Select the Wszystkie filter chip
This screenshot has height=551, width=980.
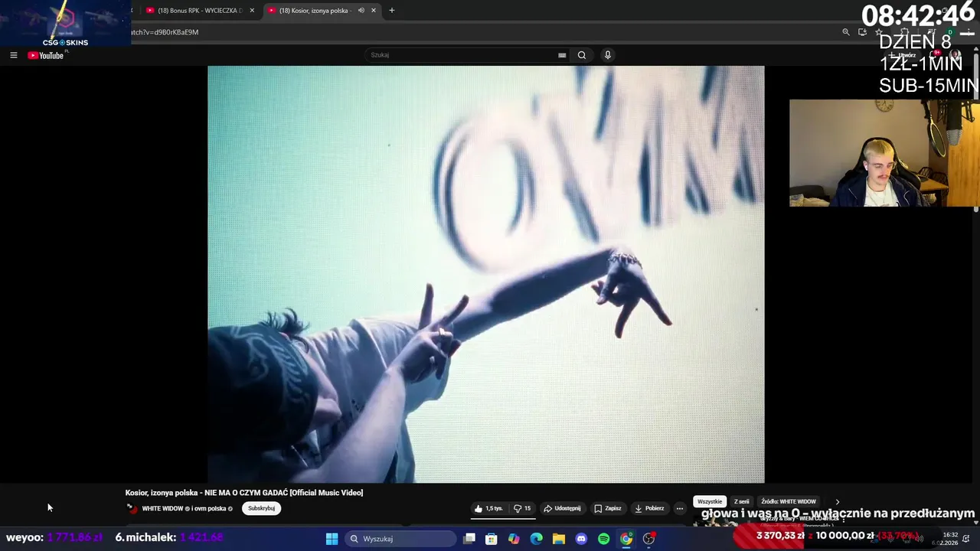[x=709, y=501]
